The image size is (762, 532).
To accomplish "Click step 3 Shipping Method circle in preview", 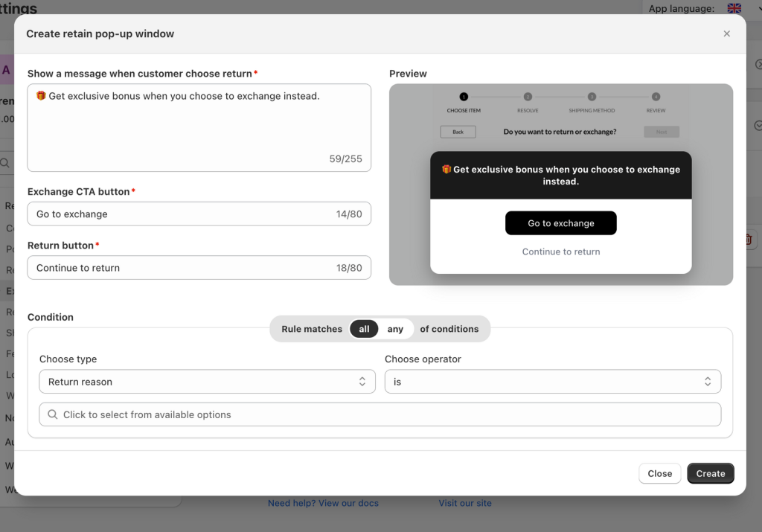I will [591, 97].
